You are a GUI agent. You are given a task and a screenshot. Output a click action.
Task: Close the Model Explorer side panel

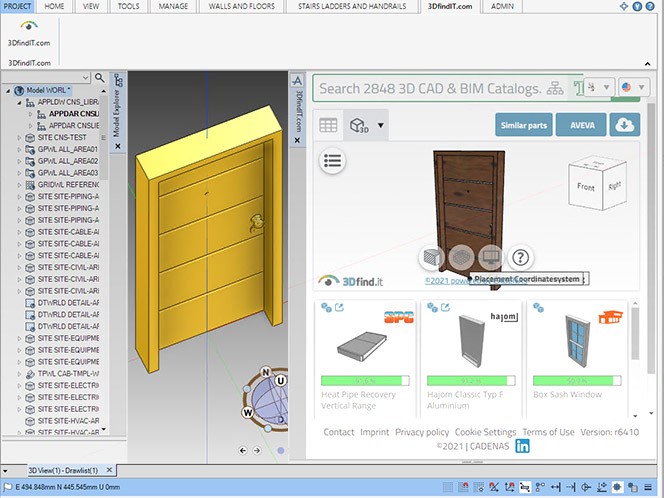[118, 146]
